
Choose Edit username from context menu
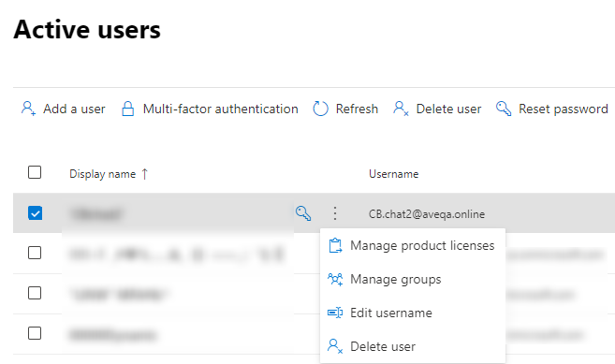413,313
